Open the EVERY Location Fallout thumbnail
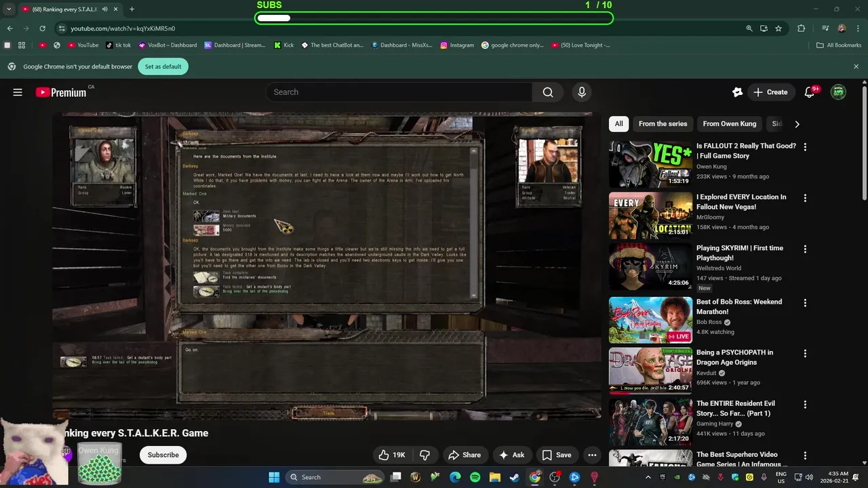The width and height of the screenshot is (868, 488). [x=650, y=216]
